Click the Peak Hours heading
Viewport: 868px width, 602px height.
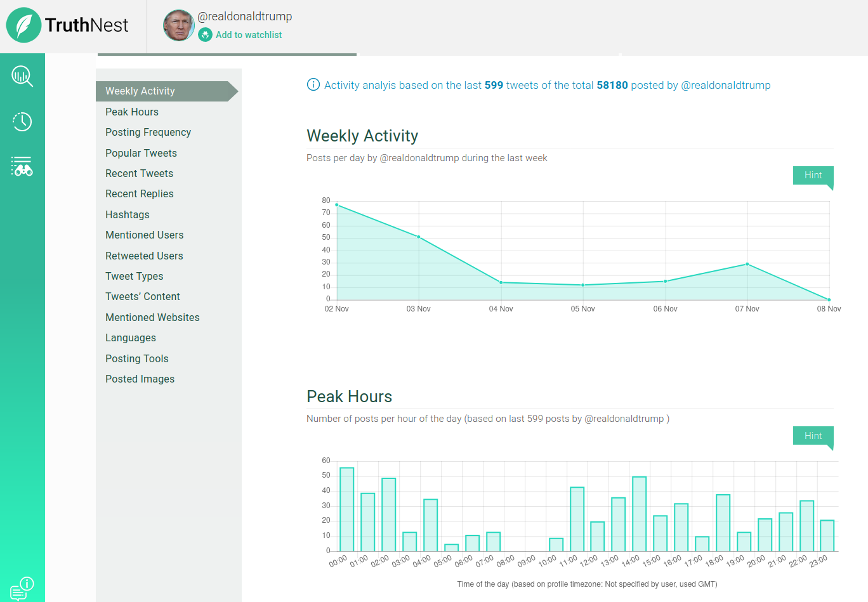pos(350,396)
